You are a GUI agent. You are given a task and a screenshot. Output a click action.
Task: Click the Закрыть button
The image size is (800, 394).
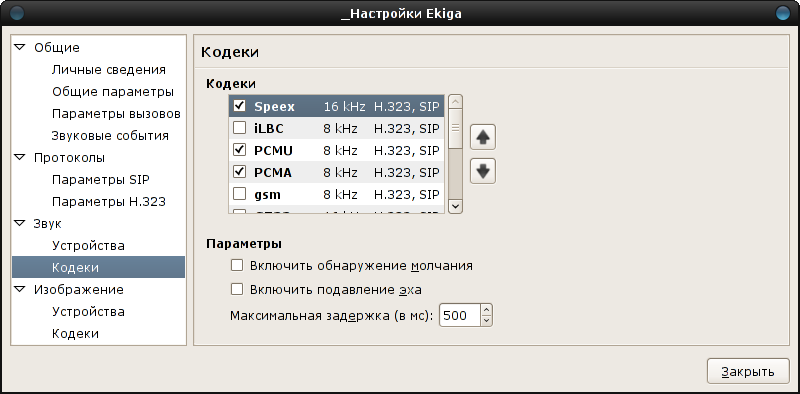(748, 372)
